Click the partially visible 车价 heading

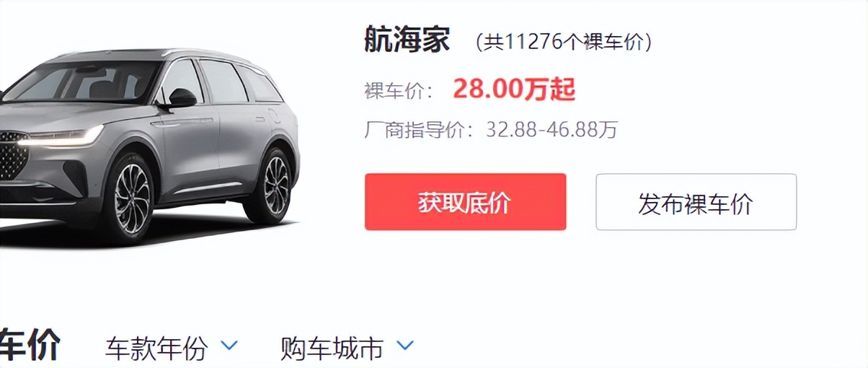(x=30, y=345)
